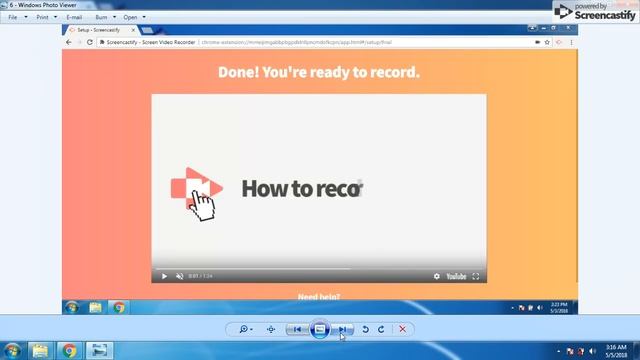Screen dimensions: 640x360
Task: Click the pictured browser address bar URL
Action: point(297,42)
